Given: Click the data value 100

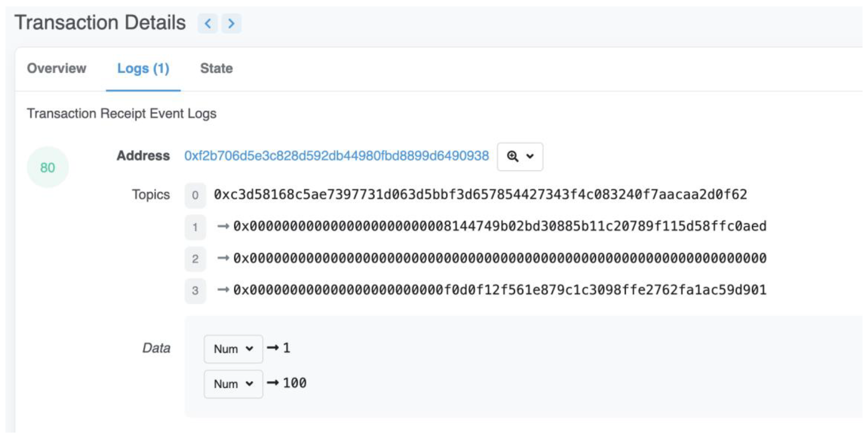Looking at the screenshot, I should (295, 383).
